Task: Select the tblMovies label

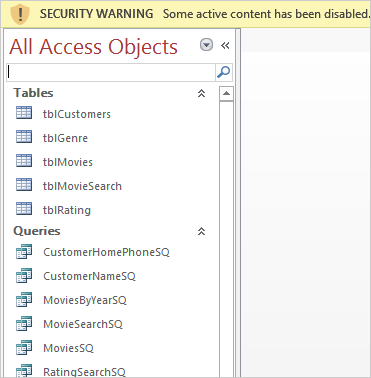Action: 68,162
